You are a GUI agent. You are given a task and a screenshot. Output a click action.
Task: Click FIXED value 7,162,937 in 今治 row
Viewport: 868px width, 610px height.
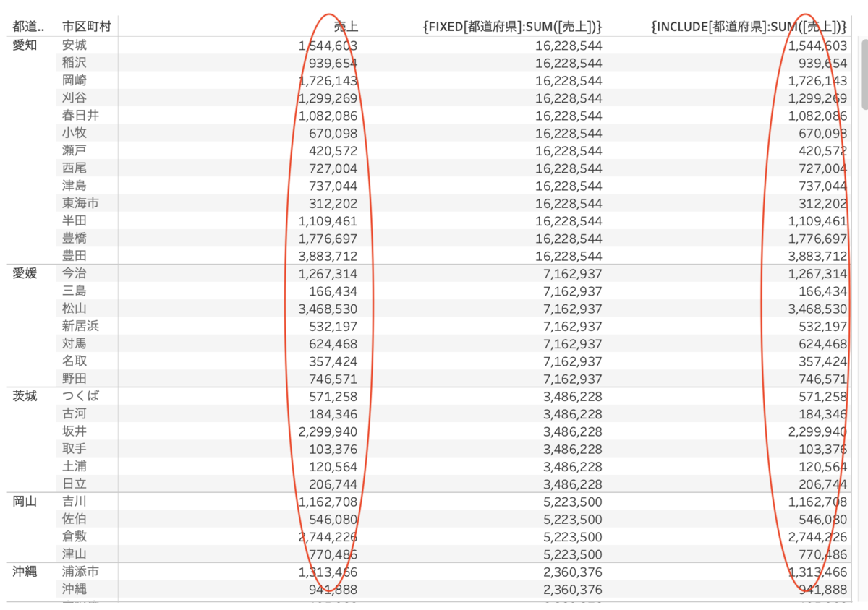tap(572, 273)
